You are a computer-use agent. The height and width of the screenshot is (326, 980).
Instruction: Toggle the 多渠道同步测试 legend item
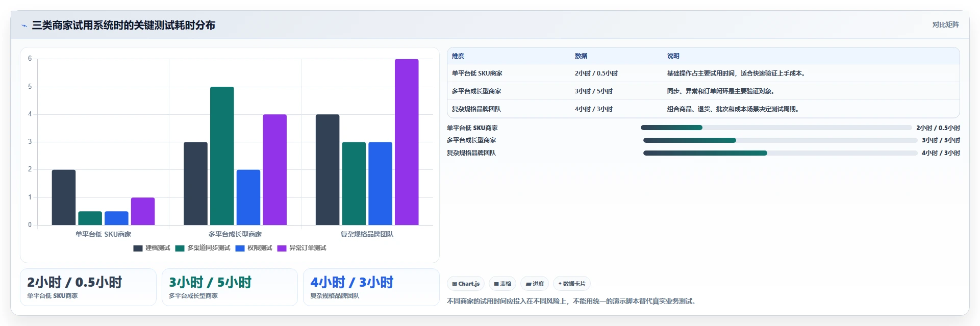click(203, 248)
